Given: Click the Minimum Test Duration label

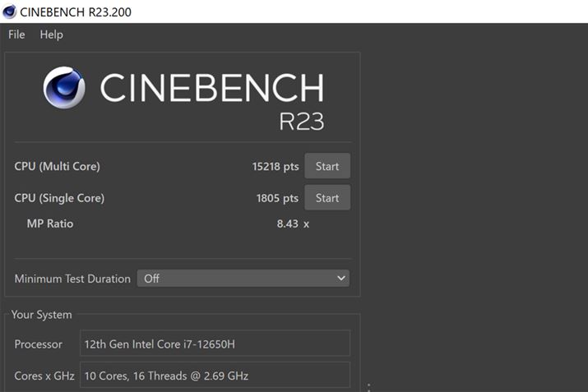Looking at the screenshot, I should coord(72,279).
